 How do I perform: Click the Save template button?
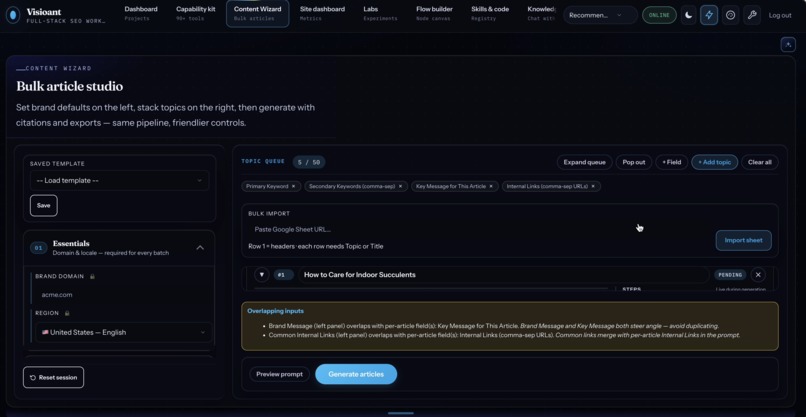[44, 206]
